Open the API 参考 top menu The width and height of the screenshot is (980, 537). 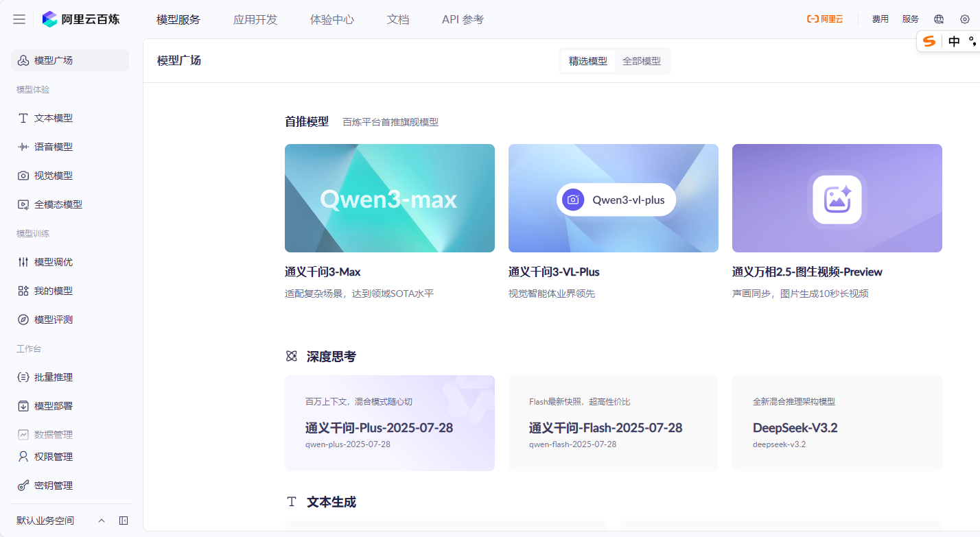tap(463, 19)
